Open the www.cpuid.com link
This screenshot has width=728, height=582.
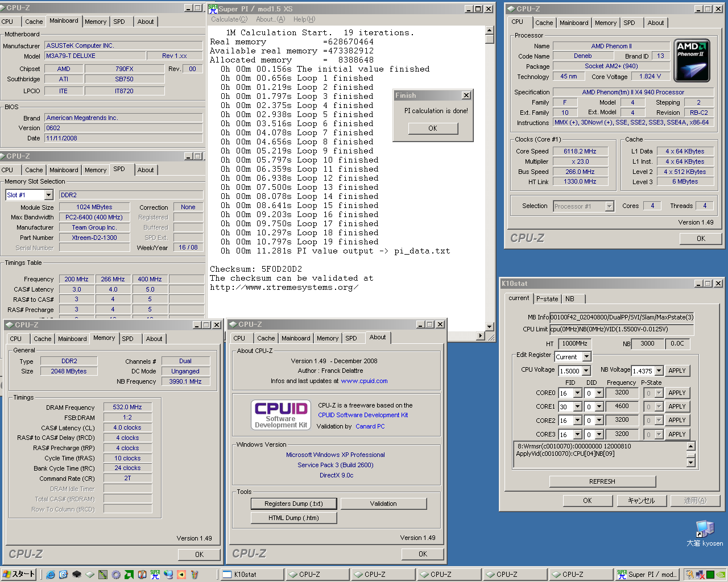tap(364, 381)
